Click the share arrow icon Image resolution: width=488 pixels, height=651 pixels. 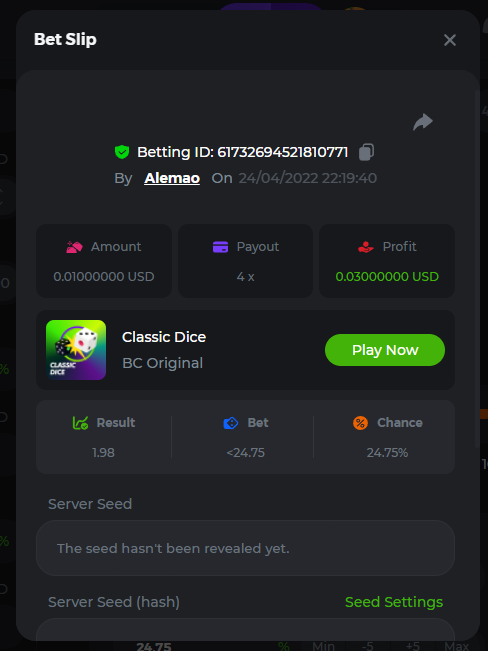423,122
